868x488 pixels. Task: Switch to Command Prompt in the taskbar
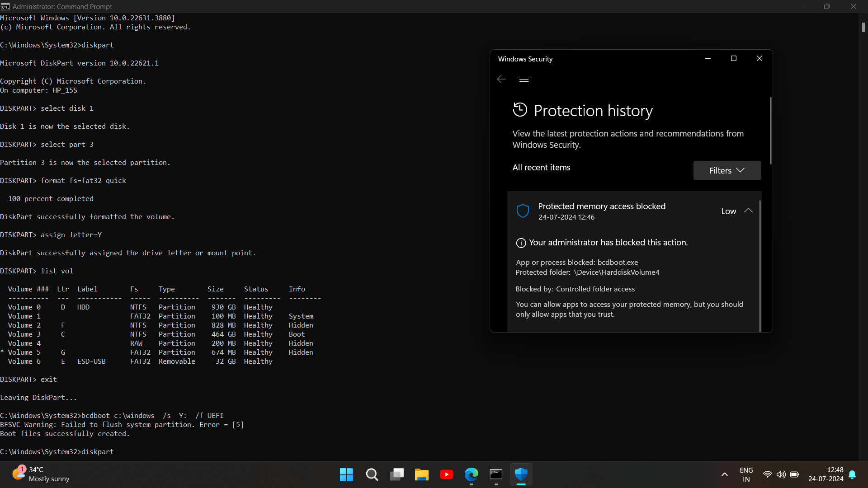(x=496, y=474)
